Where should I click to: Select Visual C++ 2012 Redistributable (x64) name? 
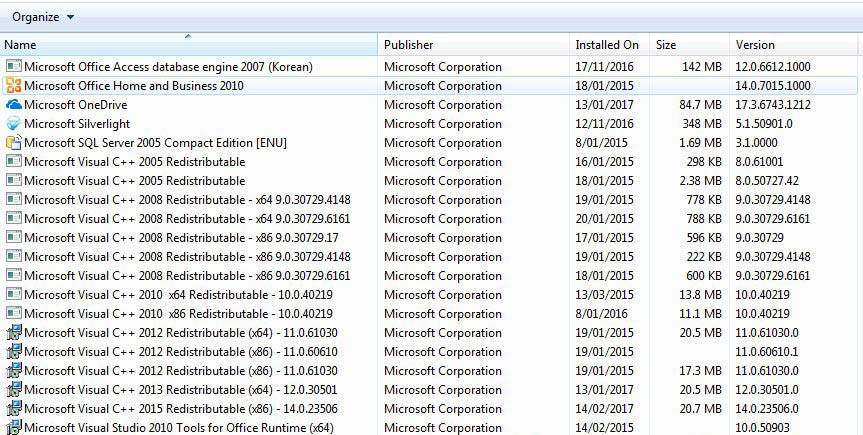click(181, 333)
